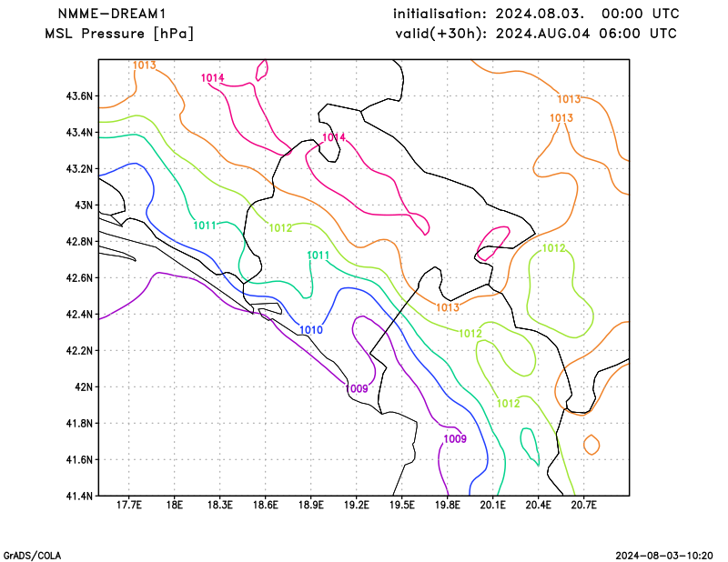This screenshot has width=728, height=562.
Task: Click the 20.7E longitude axis label
Action: tap(583, 505)
